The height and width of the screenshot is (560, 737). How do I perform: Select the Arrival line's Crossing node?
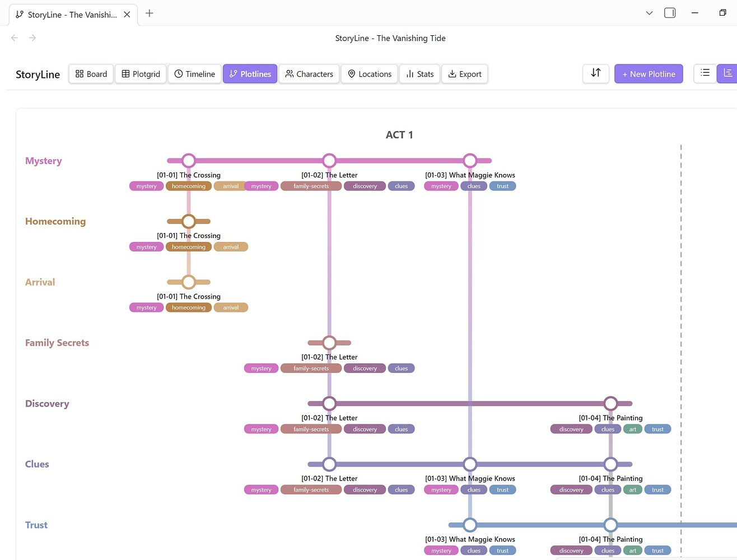click(x=189, y=282)
